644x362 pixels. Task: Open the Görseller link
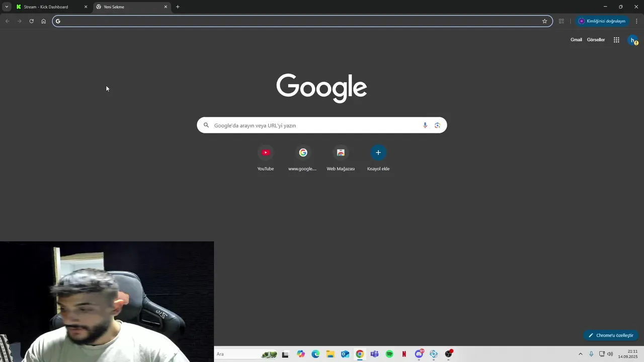click(x=596, y=40)
